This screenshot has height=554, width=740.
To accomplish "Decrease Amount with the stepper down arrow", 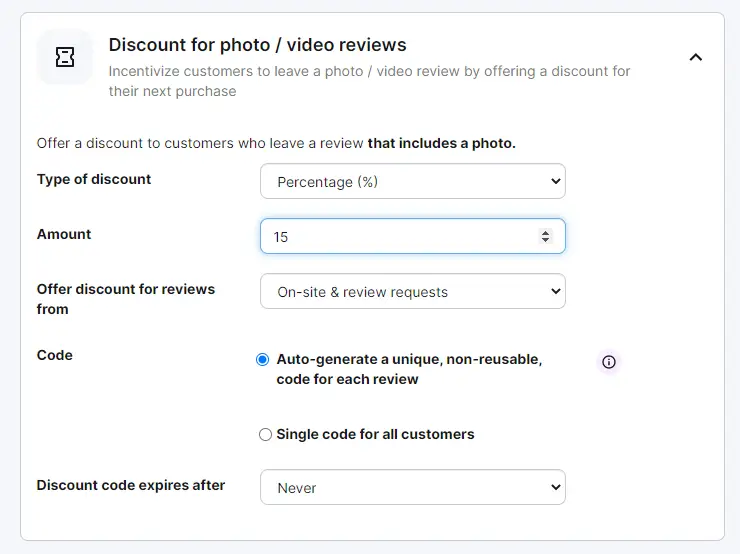I will click(x=546, y=240).
